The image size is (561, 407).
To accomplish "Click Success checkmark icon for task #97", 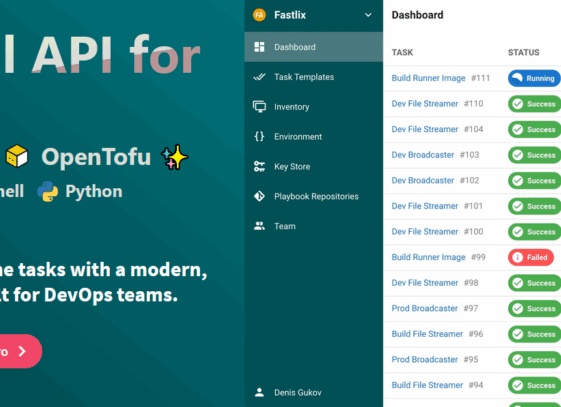I will point(517,309).
